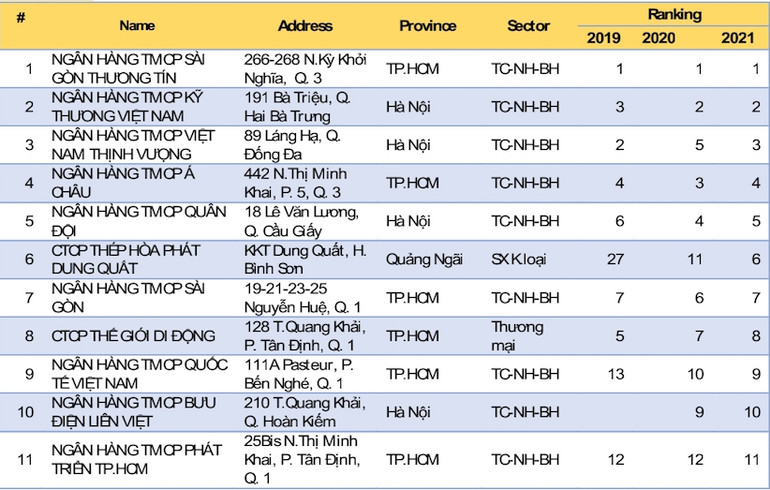Select the Province column header
Viewport: 770px width, 490px height.
coord(427,25)
